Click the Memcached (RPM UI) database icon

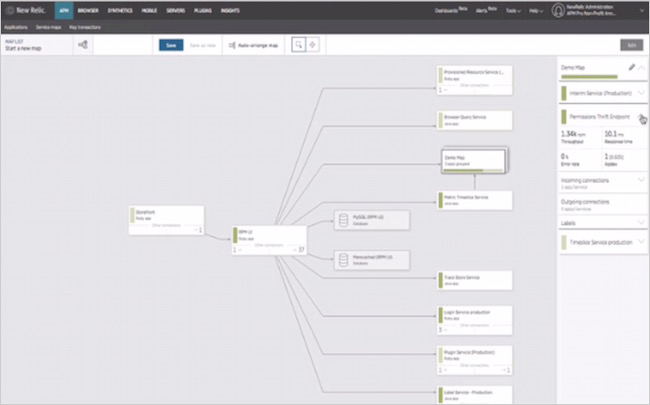[343, 260]
